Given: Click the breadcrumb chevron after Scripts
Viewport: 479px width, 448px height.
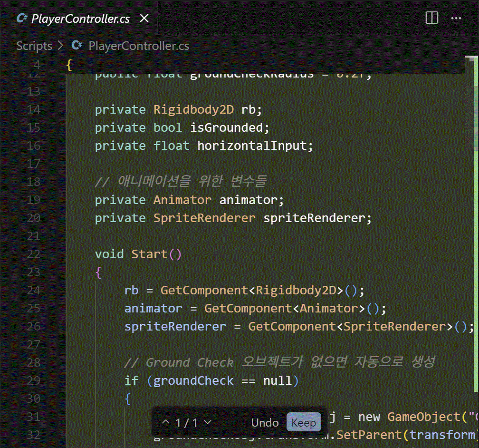Looking at the screenshot, I should [60, 46].
